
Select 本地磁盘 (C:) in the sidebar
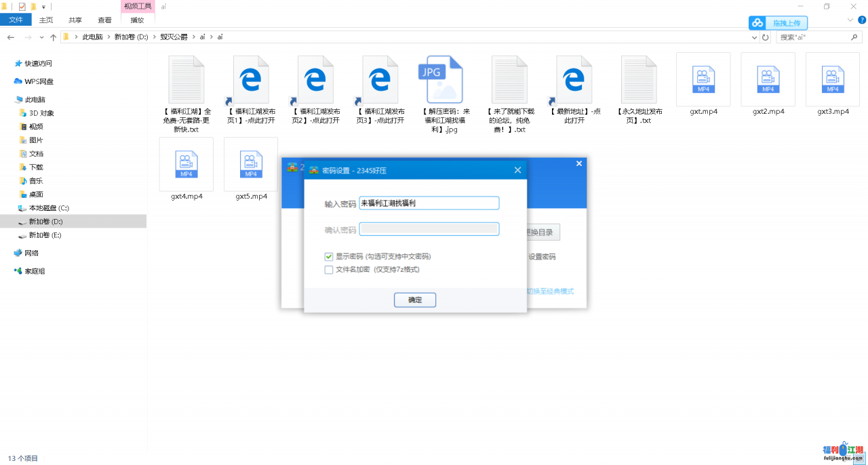click(x=48, y=208)
